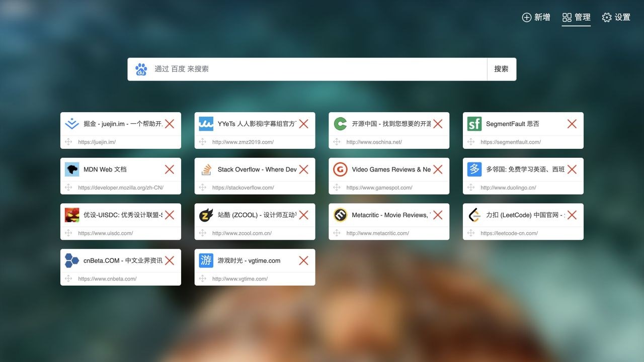Click the 多邻国 Duolingo site icon
Viewport: 644px width, 362px height.
474,169
